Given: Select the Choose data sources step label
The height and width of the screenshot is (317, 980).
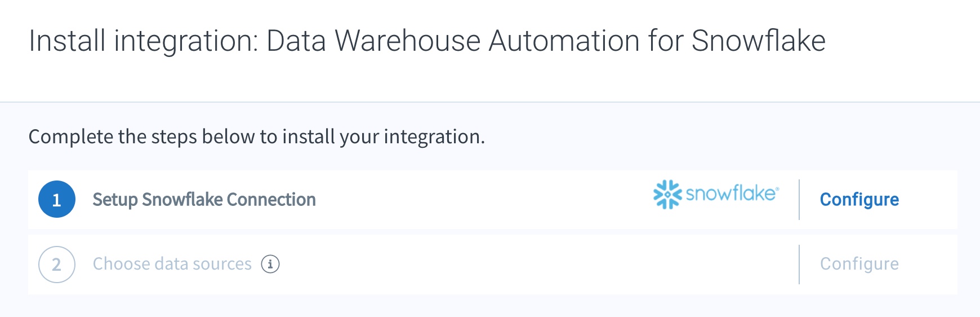Looking at the screenshot, I should (172, 264).
